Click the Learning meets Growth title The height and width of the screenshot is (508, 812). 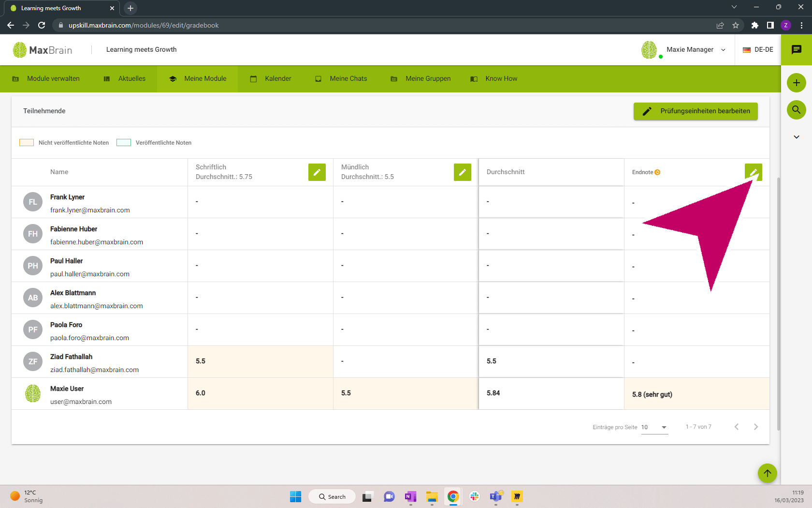[x=141, y=49]
